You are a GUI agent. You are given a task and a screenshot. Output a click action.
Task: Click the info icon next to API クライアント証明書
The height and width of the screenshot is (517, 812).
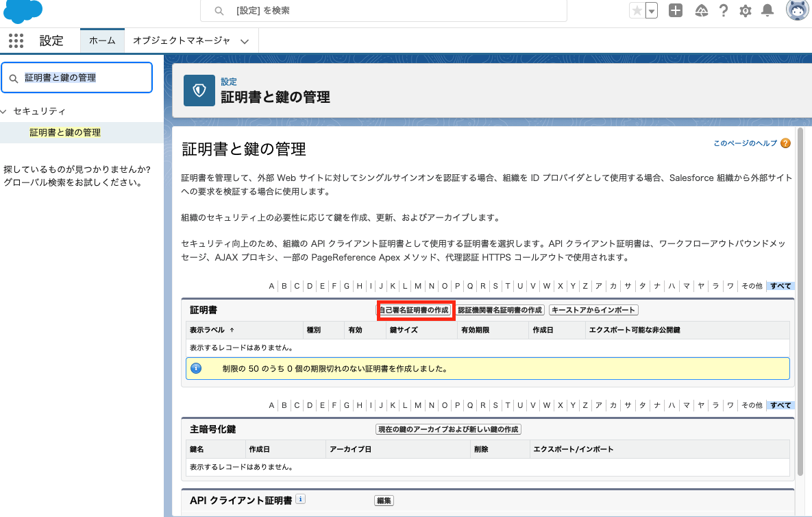click(300, 500)
